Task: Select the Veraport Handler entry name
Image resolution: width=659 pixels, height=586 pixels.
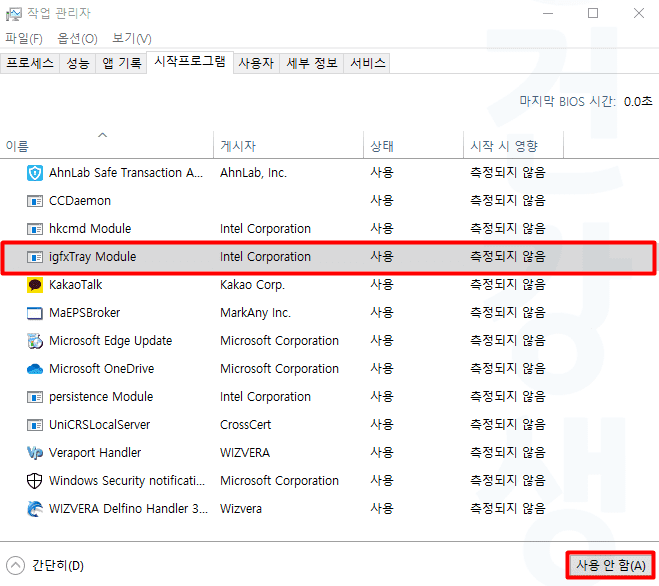Action: tap(95, 453)
